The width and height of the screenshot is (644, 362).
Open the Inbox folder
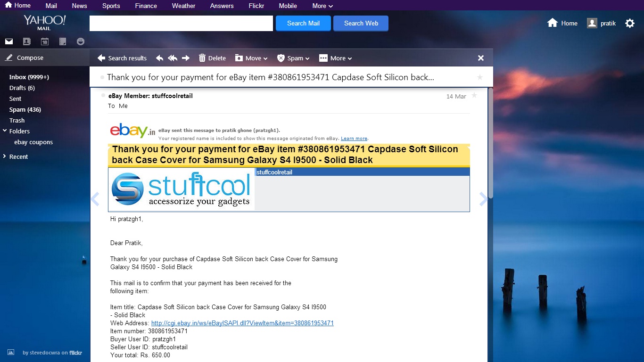point(29,77)
